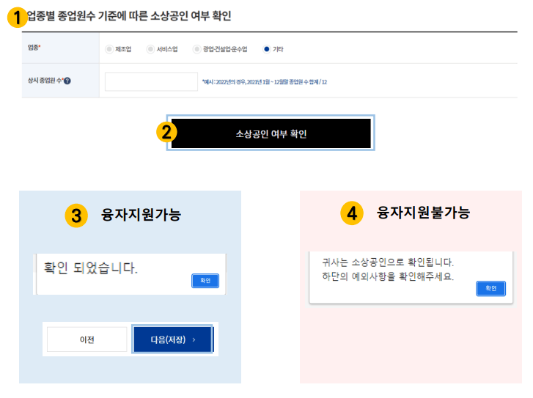Select the 서비스업 radio button
This screenshot has height=398, width=533.
[150, 49]
